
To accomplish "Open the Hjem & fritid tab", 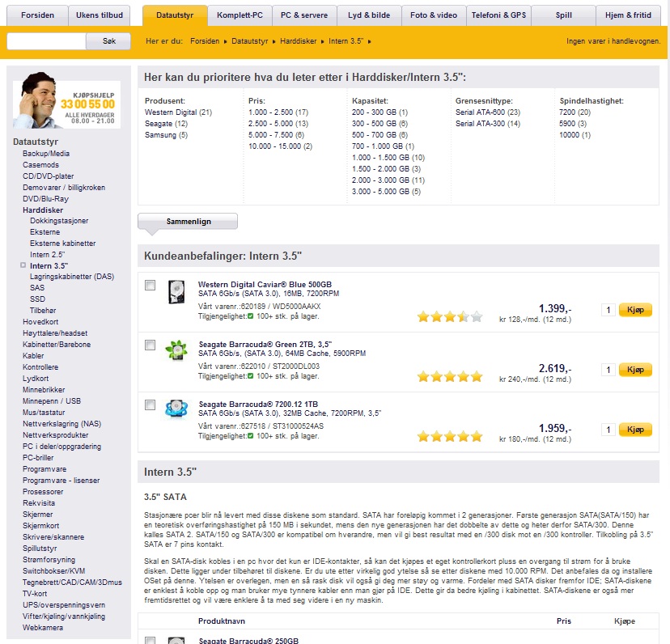I will (628, 15).
